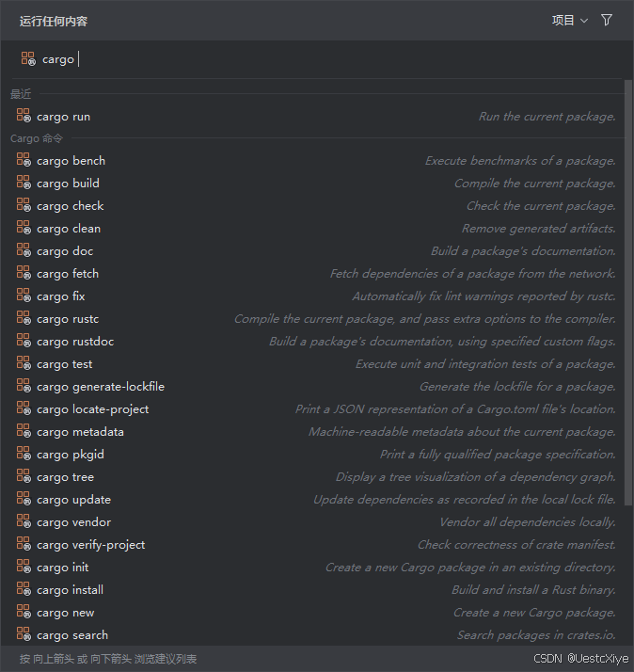
Task: Click the icon beside cargo metadata
Action: [x=24, y=431]
